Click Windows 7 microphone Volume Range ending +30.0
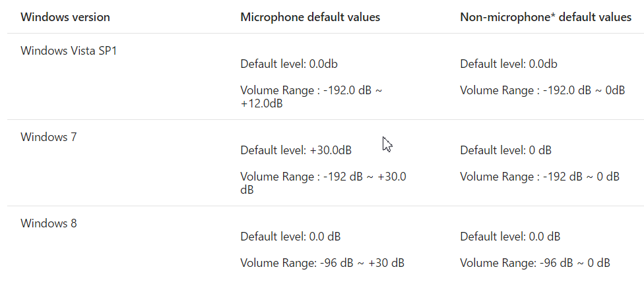The width and height of the screenshot is (644, 286). 391,177
